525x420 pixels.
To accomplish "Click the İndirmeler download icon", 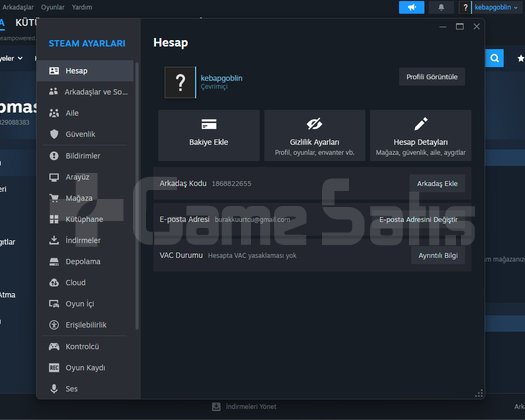I will coord(54,240).
